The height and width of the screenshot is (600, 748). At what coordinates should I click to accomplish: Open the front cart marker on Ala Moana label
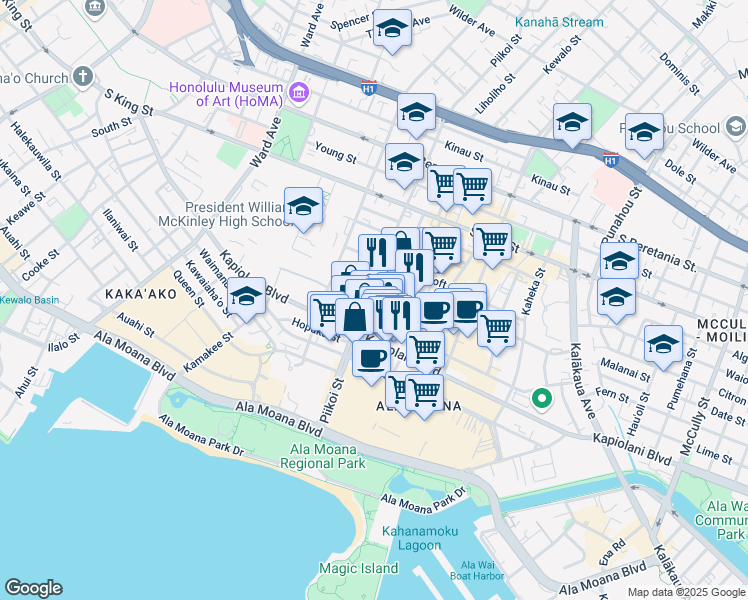tap(425, 394)
